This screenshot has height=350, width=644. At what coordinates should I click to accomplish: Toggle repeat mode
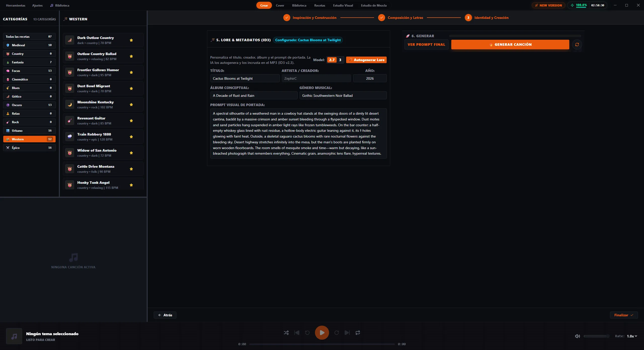pos(358,333)
